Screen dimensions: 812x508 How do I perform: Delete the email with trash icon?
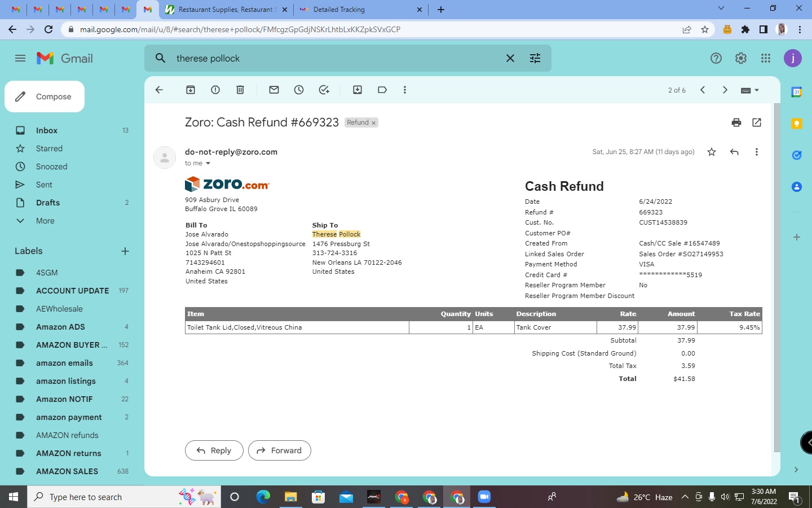pyautogui.click(x=240, y=90)
